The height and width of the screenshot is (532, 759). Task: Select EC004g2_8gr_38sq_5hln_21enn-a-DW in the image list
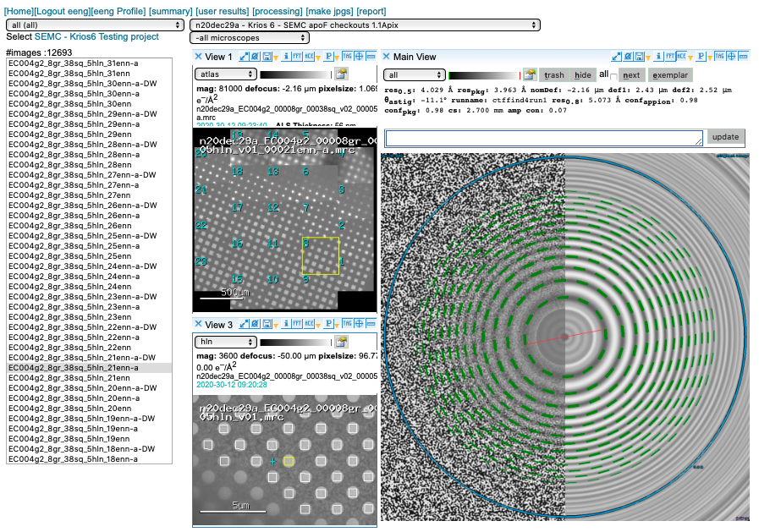coord(89,358)
